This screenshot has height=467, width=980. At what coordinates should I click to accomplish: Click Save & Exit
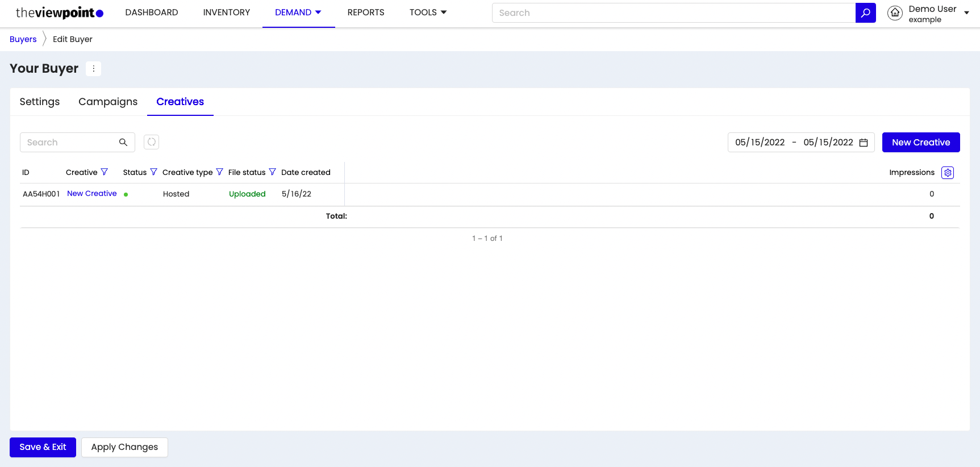point(43,447)
